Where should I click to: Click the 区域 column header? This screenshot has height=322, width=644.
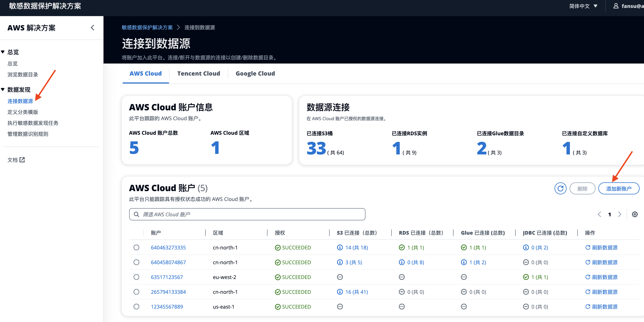coord(218,233)
